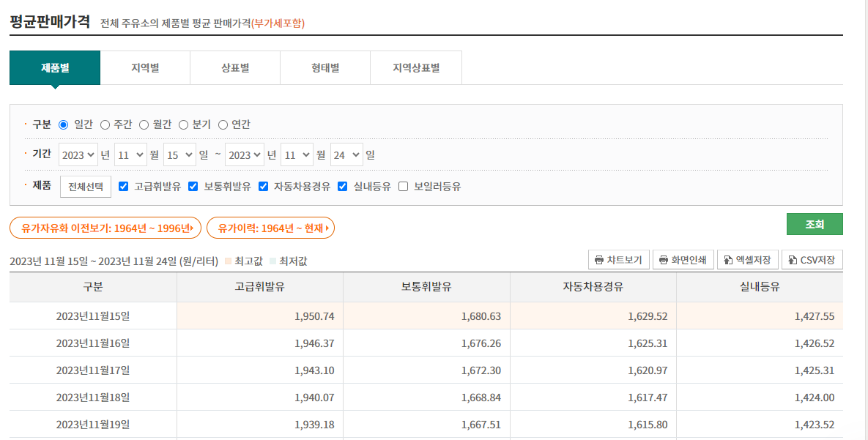Image resolution: width=868 pixels, height=440 pixels.
Task: Click the 2023년11월17일 row label
Action: (x=93, y=370)
